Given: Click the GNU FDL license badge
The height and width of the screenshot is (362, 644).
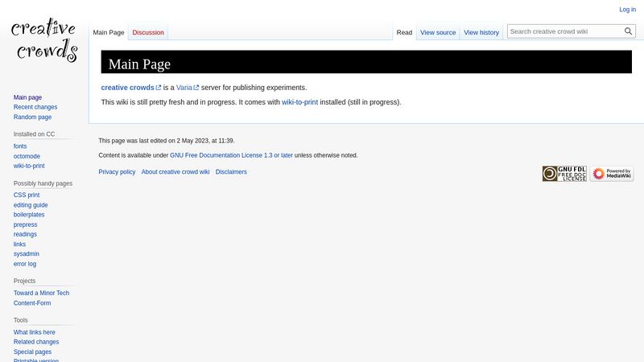Looking at the screenshot, I should click(563, 174).
